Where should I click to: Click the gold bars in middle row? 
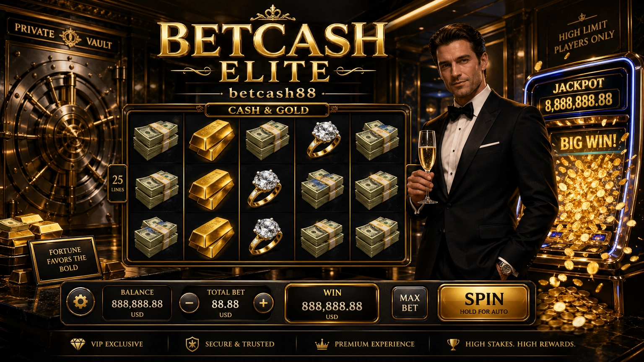[211, 189]
